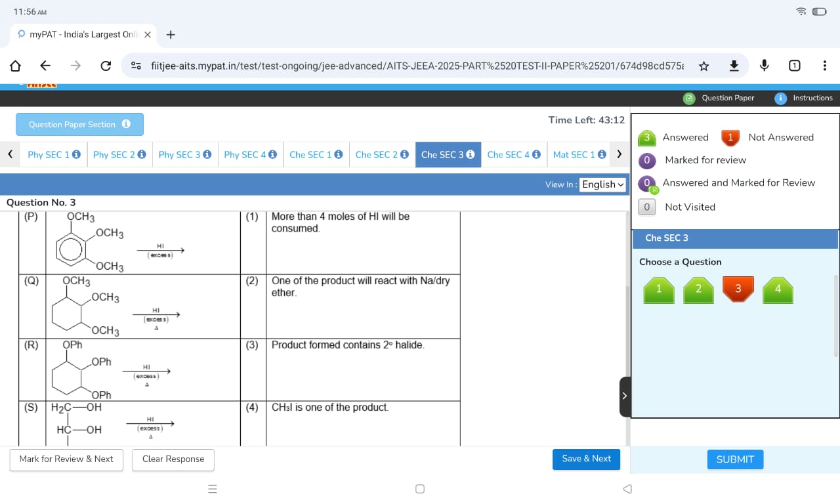
Task: Open a new browser tab
Action: click(171, 34)
